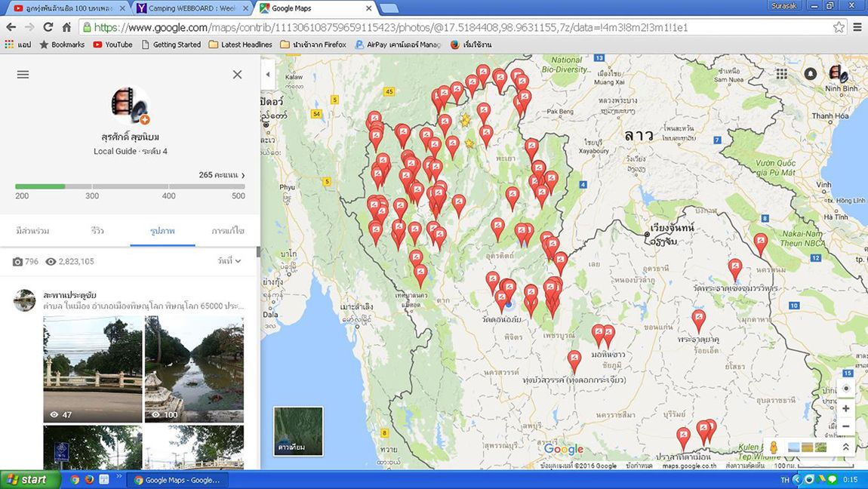Open the contributions tab

tap(32, 231)
